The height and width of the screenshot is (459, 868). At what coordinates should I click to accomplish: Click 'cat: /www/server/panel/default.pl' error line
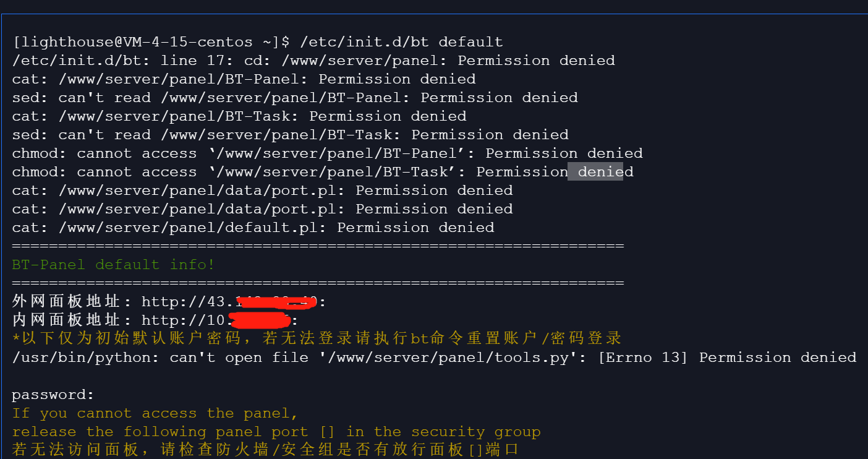click(x=253, y=228)
